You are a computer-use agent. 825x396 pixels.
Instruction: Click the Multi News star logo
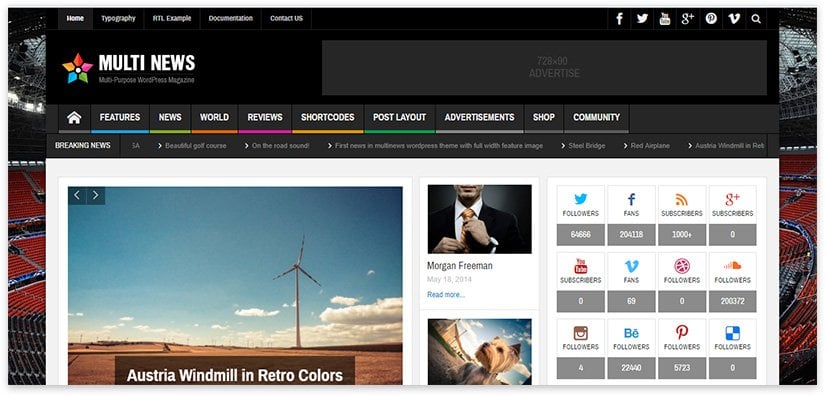(x=77, y=68)
